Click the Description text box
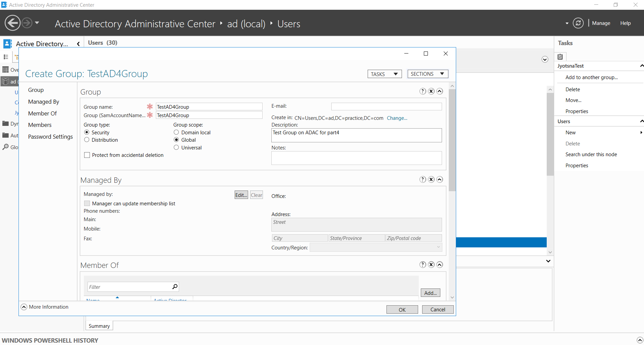 click(357, 135)
